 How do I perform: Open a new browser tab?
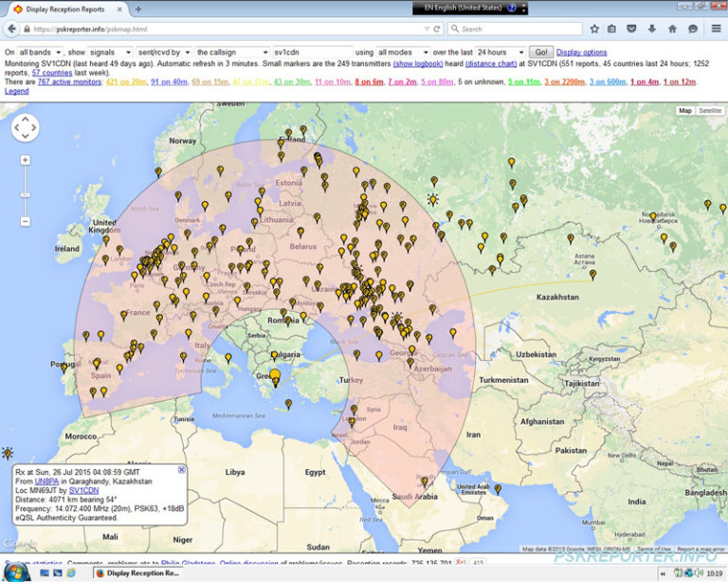(x=138, y=9)
